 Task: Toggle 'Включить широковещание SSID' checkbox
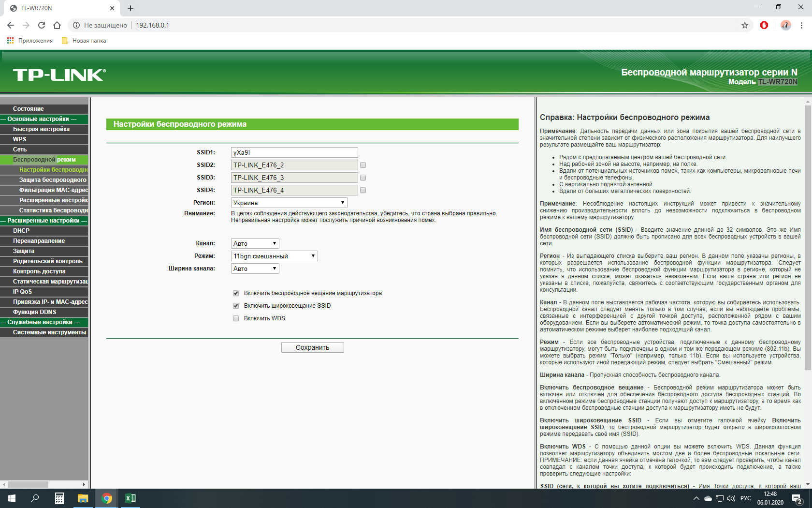pyautogui.click(x=236, y=306)
